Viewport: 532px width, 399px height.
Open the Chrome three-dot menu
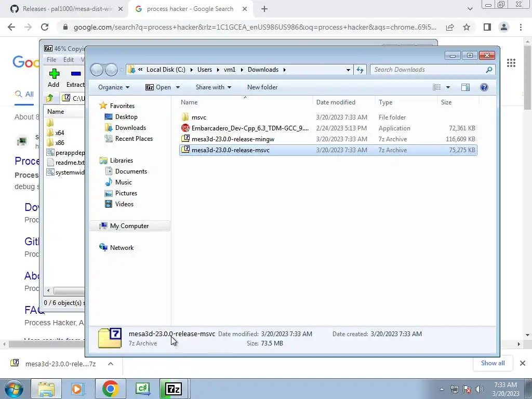click(521, 27)
